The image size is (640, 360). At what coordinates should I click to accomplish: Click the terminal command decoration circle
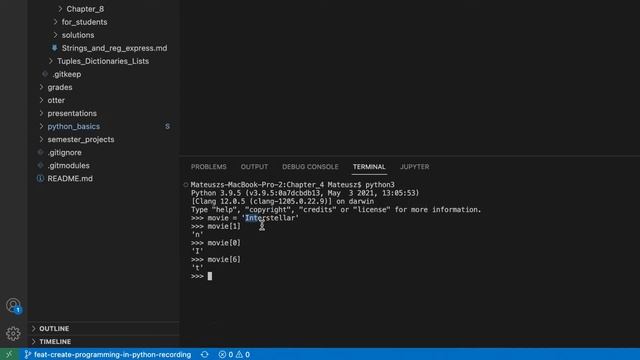186,184
